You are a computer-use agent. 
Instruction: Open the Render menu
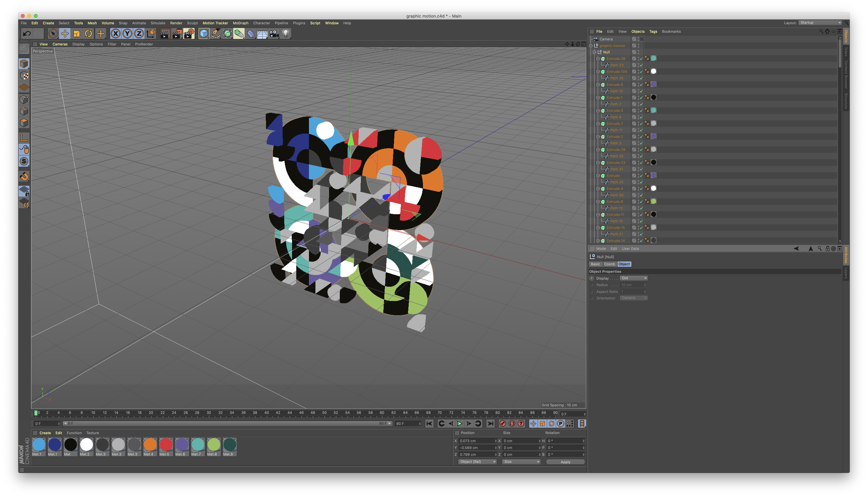click(x=176, y=23)
